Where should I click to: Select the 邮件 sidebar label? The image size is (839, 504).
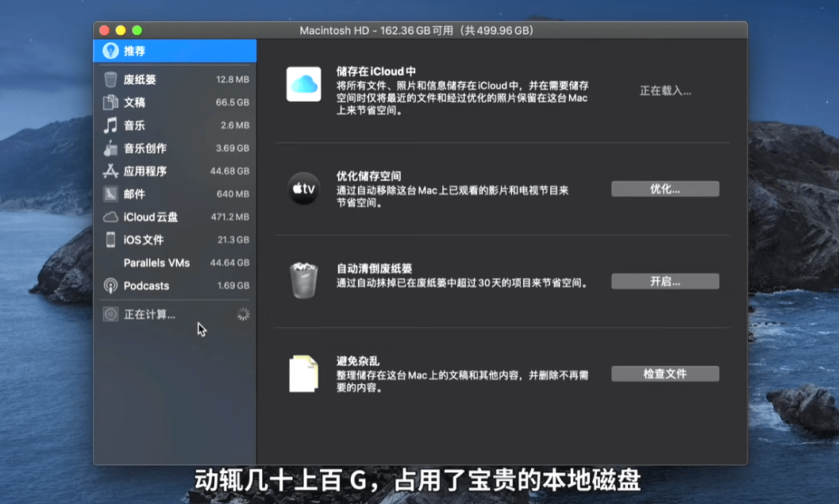pyautogui.click(x=134, y=194)
